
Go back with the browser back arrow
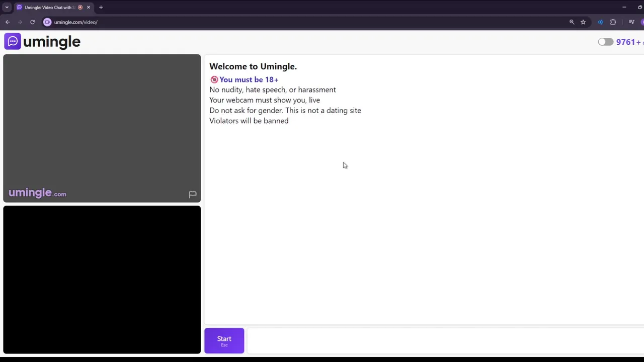8,22
